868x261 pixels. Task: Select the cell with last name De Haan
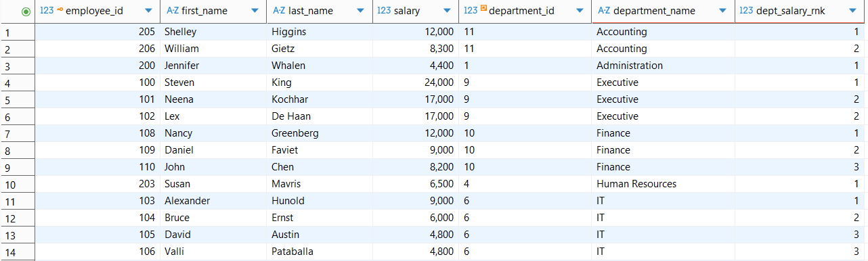[x=319, y=116]
